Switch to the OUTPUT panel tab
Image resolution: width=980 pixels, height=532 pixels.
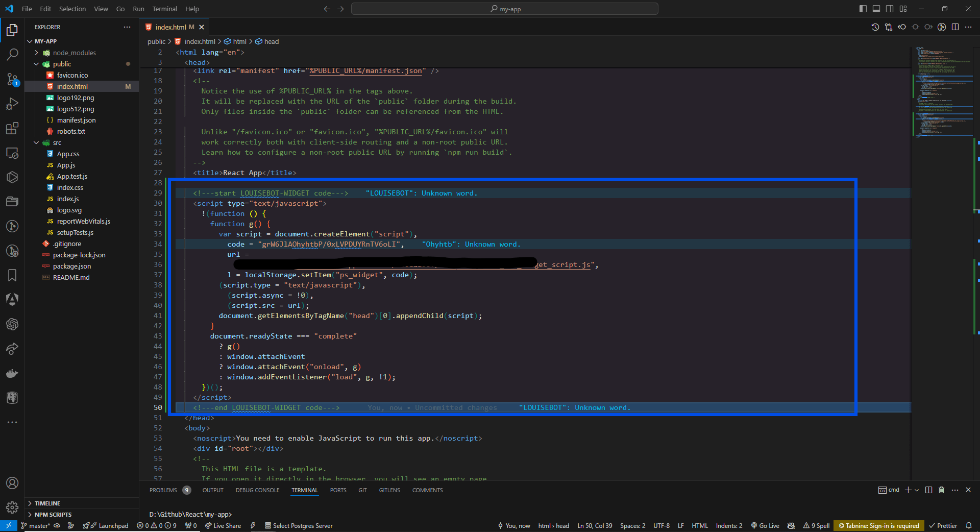coord(213,490)
